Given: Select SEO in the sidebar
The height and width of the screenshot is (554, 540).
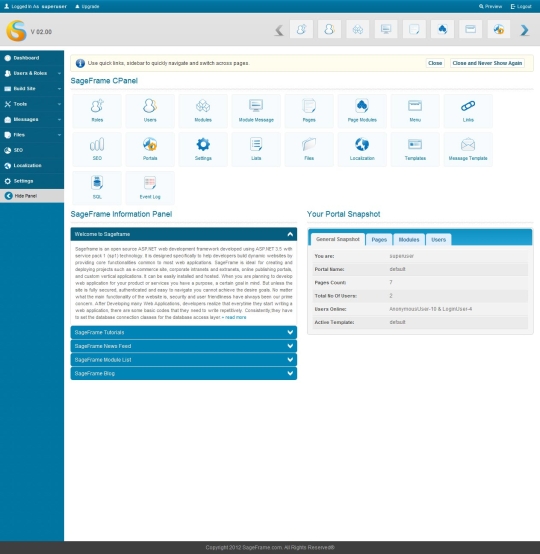Looking at the screenshot, I should [x=32, y=150].
